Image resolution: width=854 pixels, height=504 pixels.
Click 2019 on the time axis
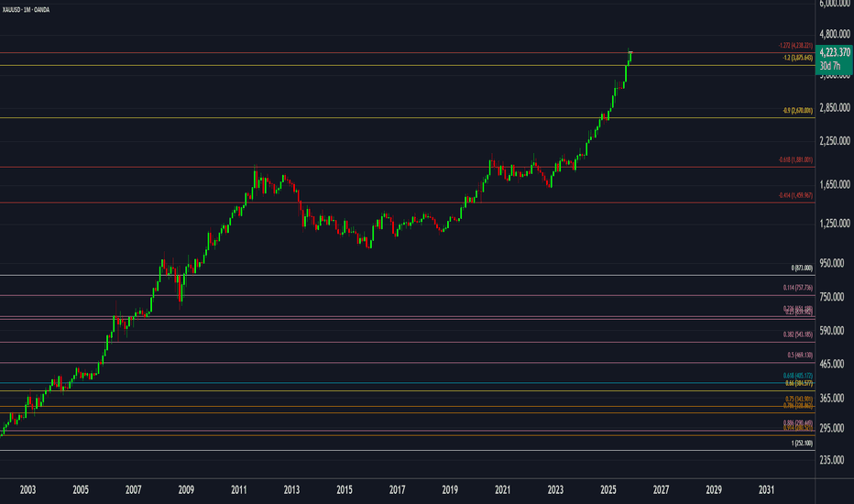click(450, 490)
